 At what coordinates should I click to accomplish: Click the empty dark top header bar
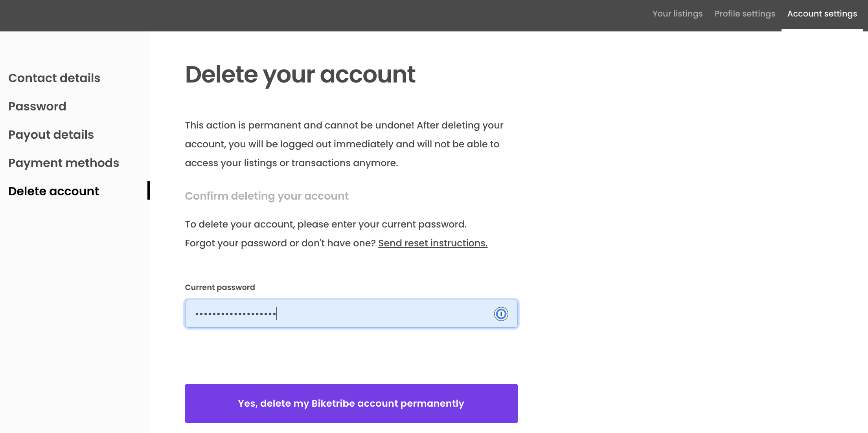point(314,16)
